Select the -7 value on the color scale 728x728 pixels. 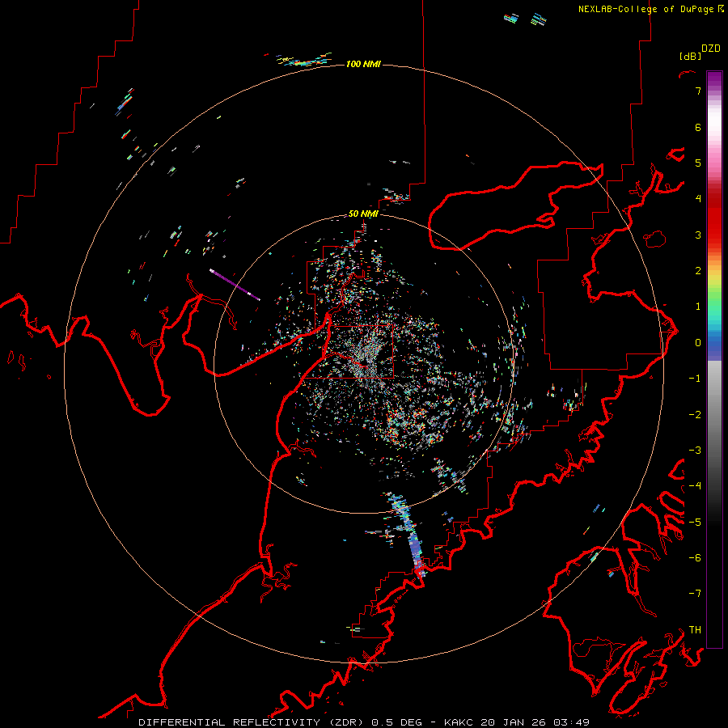point(695,594)
